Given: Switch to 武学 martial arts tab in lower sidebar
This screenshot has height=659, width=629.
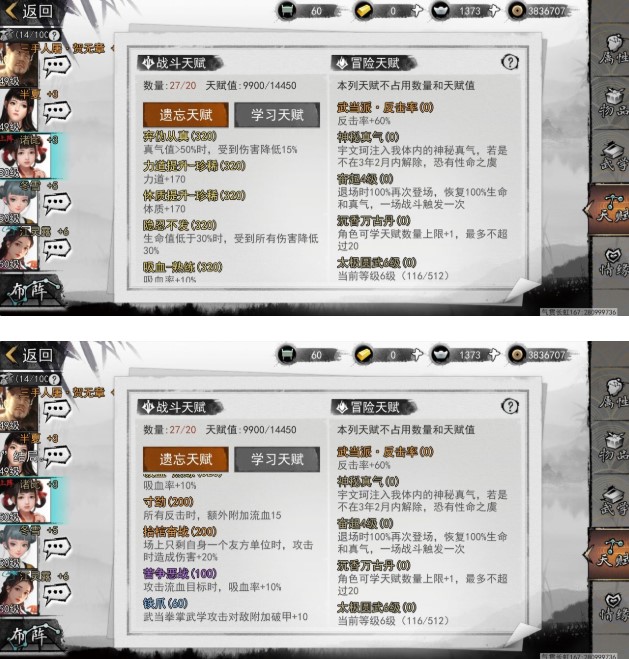Looking at the screenshot, I should (612, 501).
